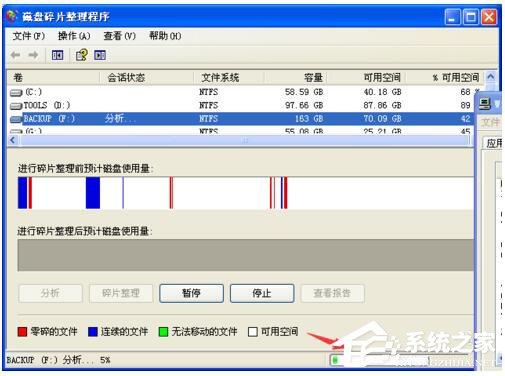Click the computer icon in the background window

(x=485, y=104)
